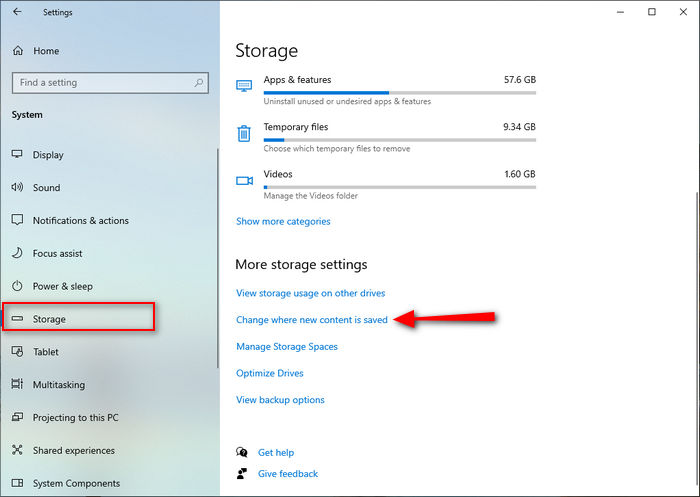Open Power & sleep settings
Image resolution: width=700 pixels, height=497 pixels.
click(109, 286)
